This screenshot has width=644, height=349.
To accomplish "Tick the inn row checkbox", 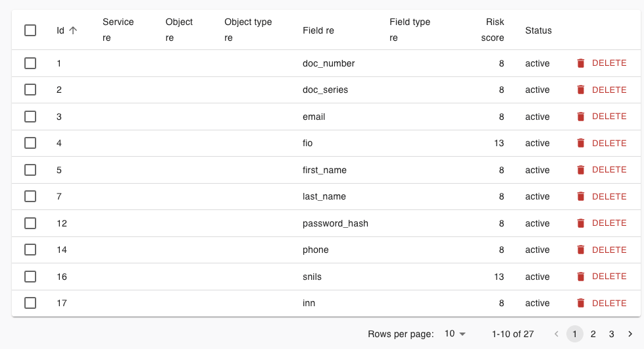I will point(30,303).
